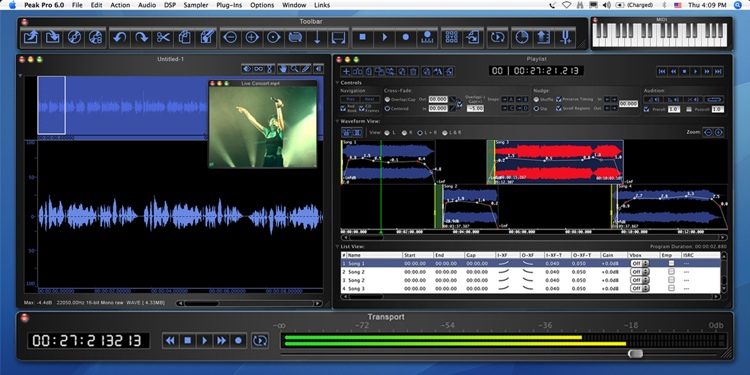Open the Plug-Ins menu
This screenshot has height=375, width=750.
pyautogui.click(x=229, y=5)
